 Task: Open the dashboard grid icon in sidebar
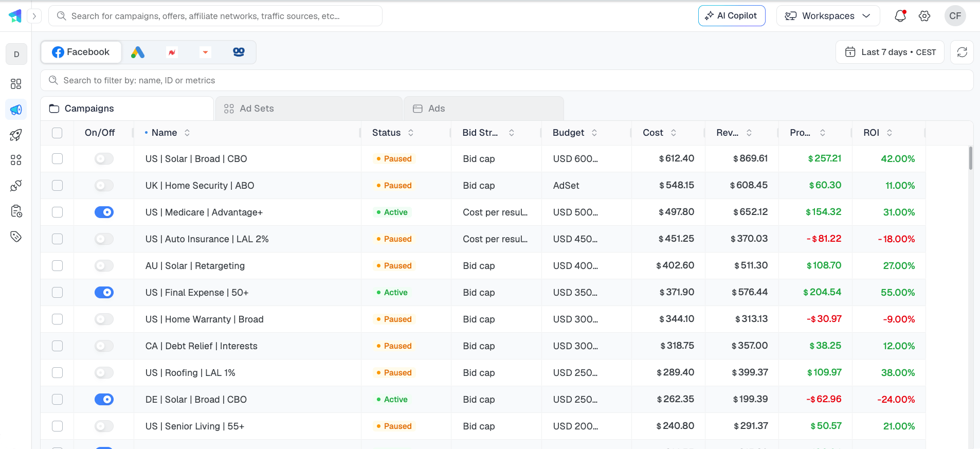point(16,84)
